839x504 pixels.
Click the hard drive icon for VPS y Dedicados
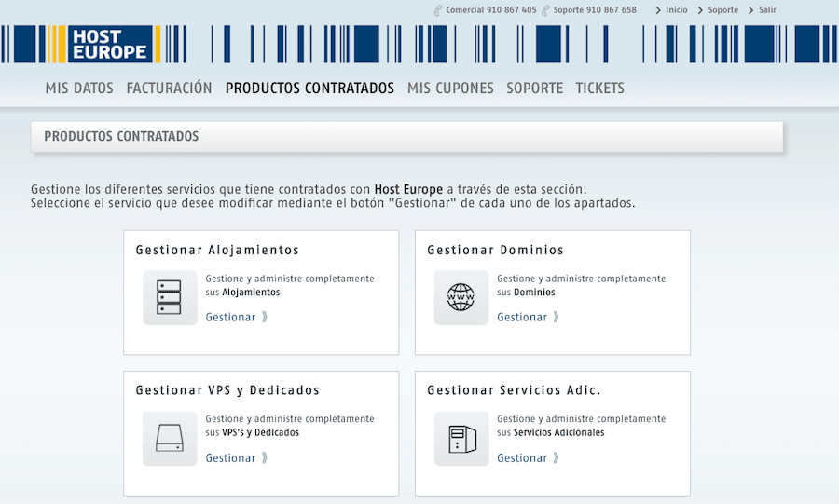(x=169, y=438)
